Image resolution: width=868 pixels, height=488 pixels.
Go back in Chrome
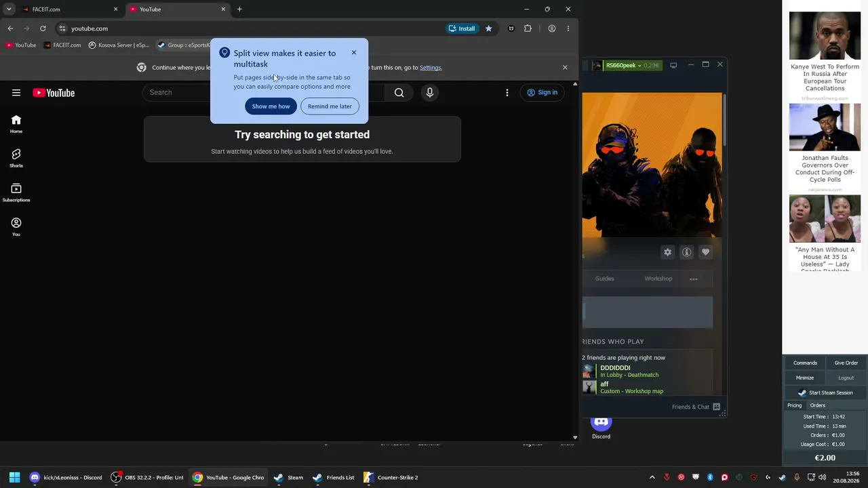coord(10,28)
